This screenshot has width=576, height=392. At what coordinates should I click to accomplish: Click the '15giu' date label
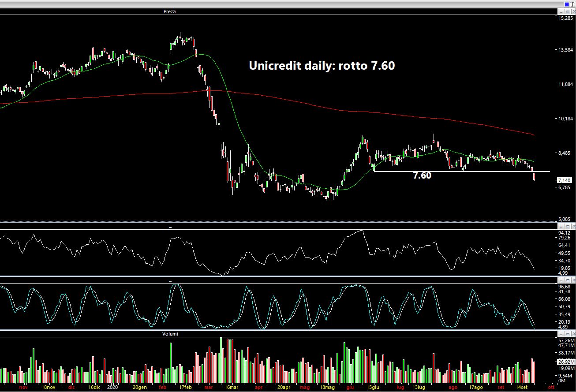click(374, 387)
